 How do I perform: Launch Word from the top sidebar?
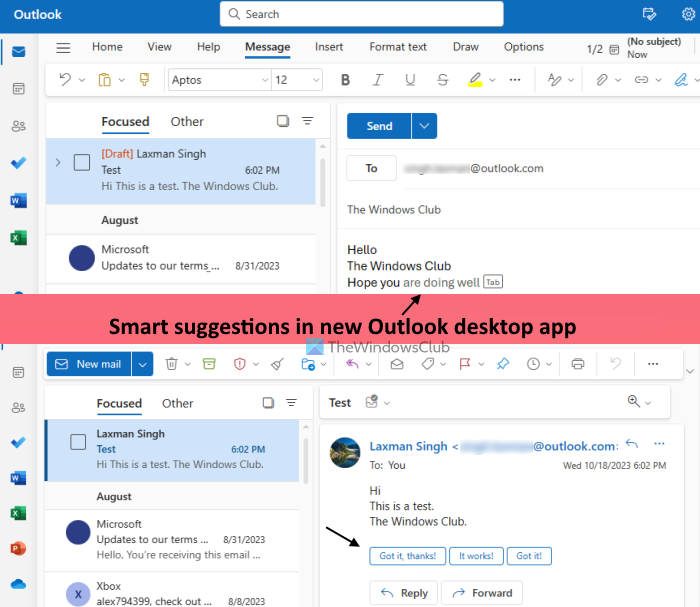[18, 200]
